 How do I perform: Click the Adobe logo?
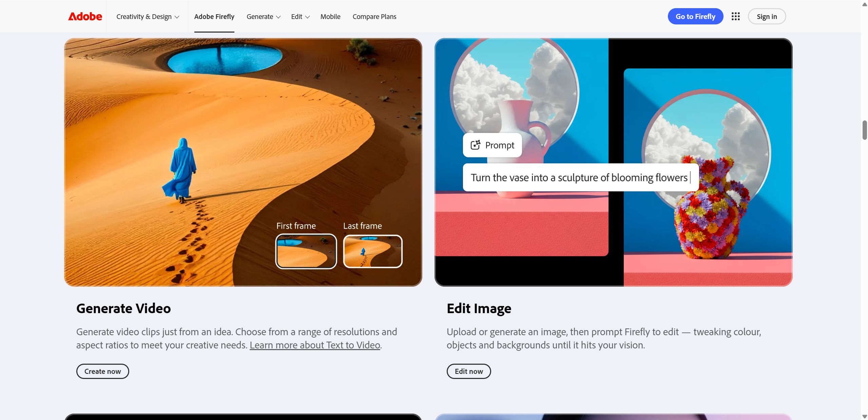tap(85, 16)
